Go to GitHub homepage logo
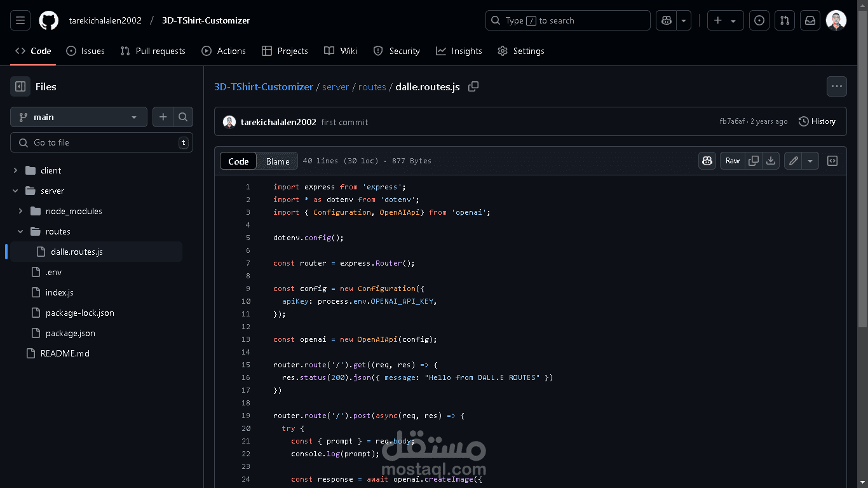The image size is (868, 488). (x=49, y=20)
